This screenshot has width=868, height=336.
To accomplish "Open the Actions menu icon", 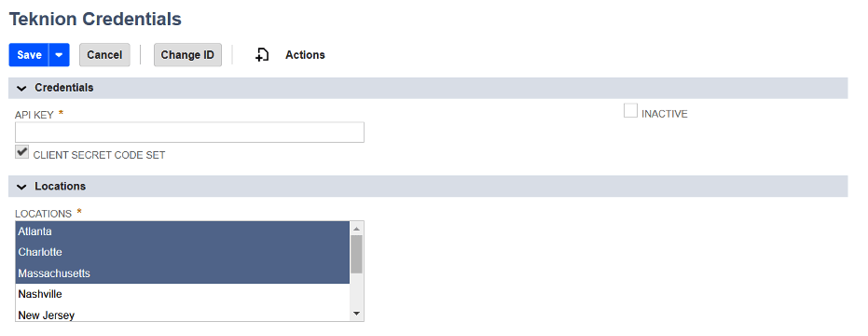I will coord(262,55).
